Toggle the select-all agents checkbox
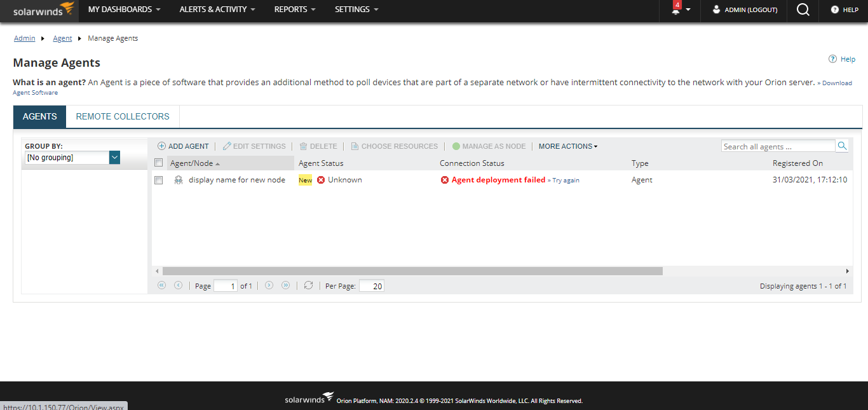The image size is (868, 410). [x=159, y=163]
